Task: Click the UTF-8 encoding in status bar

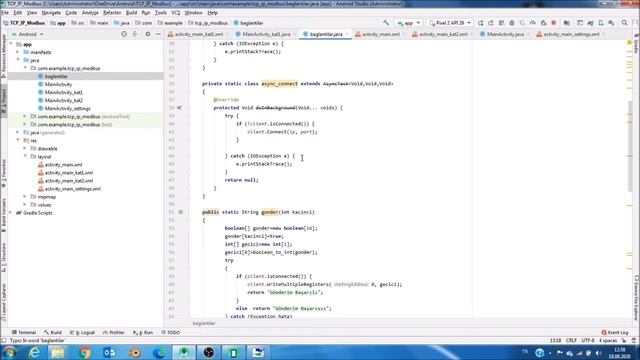Action: click(x=588, y=340)
